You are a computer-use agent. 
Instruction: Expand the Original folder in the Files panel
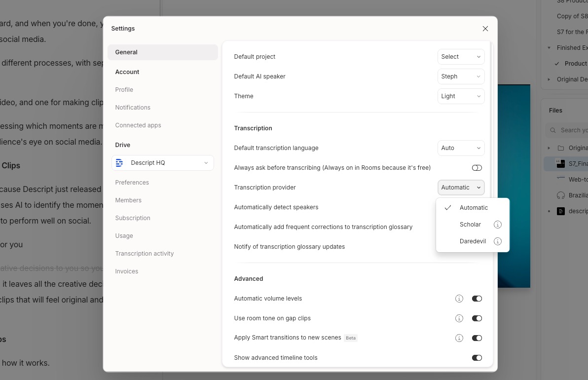coord(549,148)
